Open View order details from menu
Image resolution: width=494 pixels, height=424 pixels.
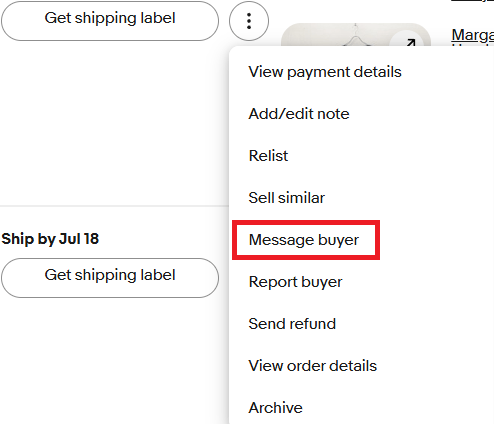(x=313, y=366)
